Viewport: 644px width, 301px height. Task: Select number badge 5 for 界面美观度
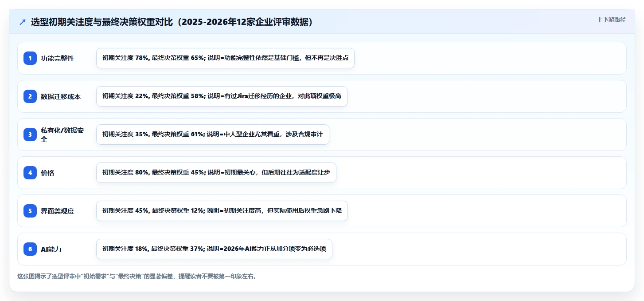pos(30,211)
